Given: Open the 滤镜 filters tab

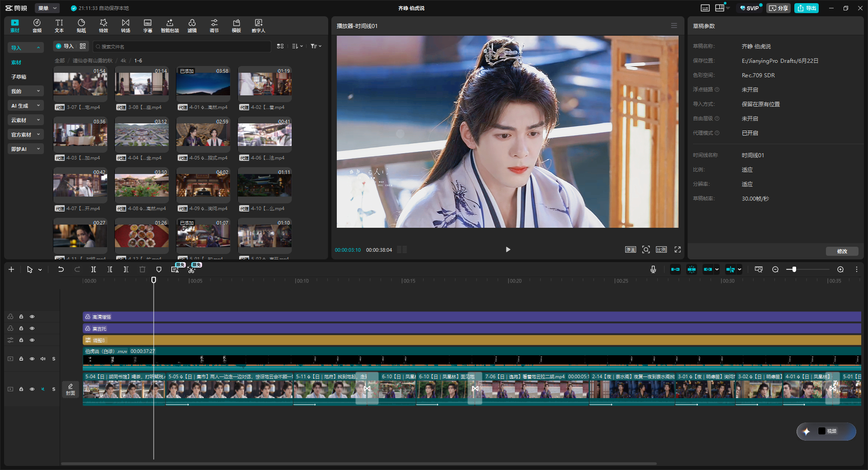Looking at the screenshot, I should point(192,26).
